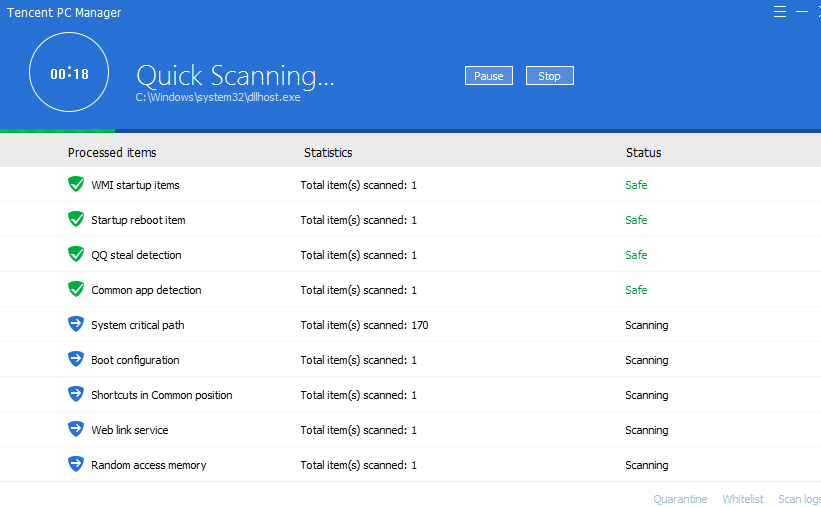Click Safe status for Common app detection
This screenshot has width=821, height=507.
pos(636,290)
